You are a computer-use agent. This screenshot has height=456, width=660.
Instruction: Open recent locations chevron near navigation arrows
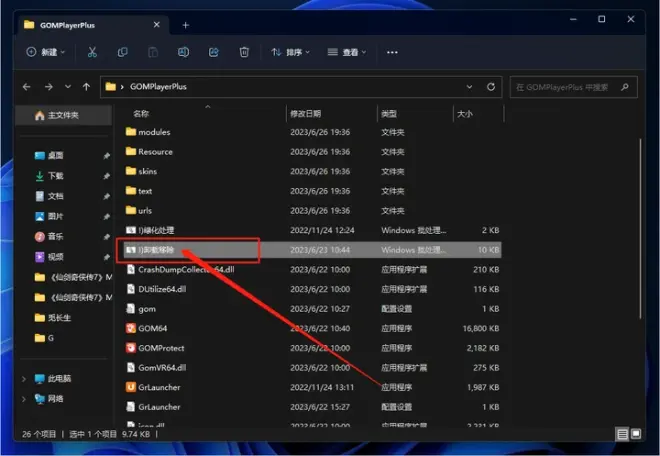click(x=68, y=87)
